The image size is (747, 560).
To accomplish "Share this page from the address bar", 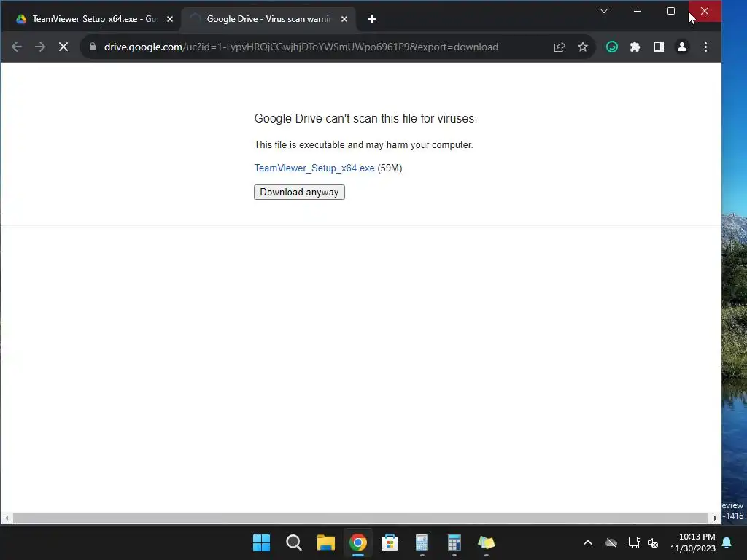I will [560, 47].
